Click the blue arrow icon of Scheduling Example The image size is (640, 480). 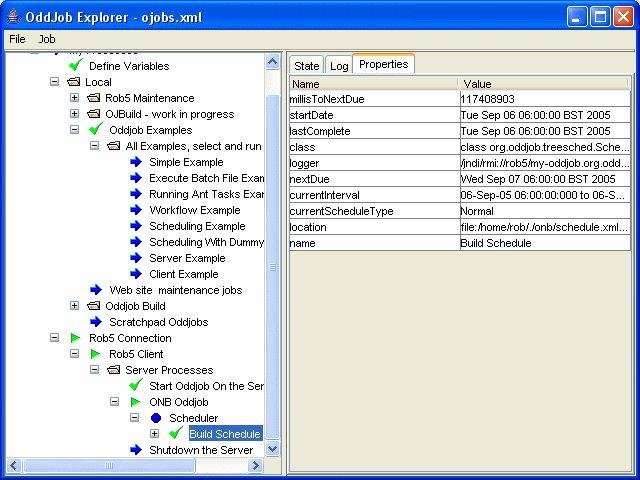[x=136, y=226]
